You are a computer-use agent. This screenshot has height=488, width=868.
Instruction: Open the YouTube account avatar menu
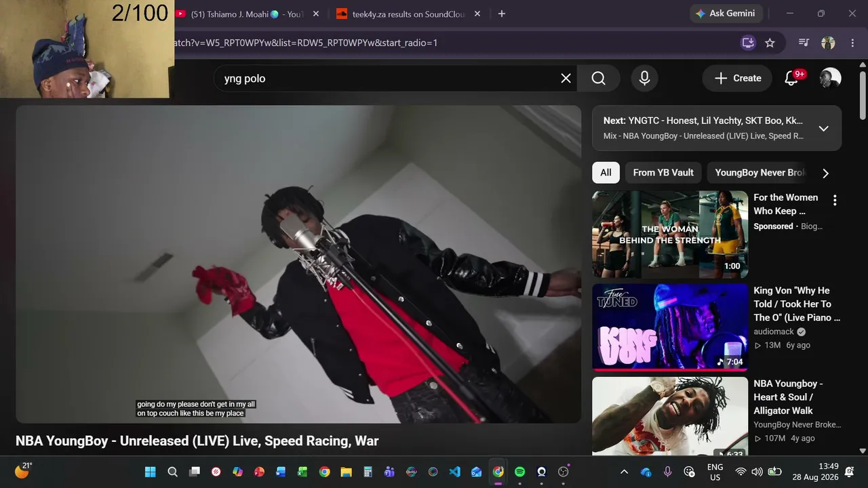tap(830, 78)
